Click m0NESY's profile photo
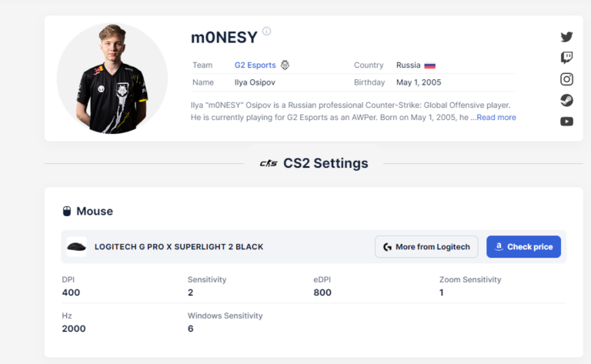The width and height of the screenshot is (591, 364). [x=112, y=78]
